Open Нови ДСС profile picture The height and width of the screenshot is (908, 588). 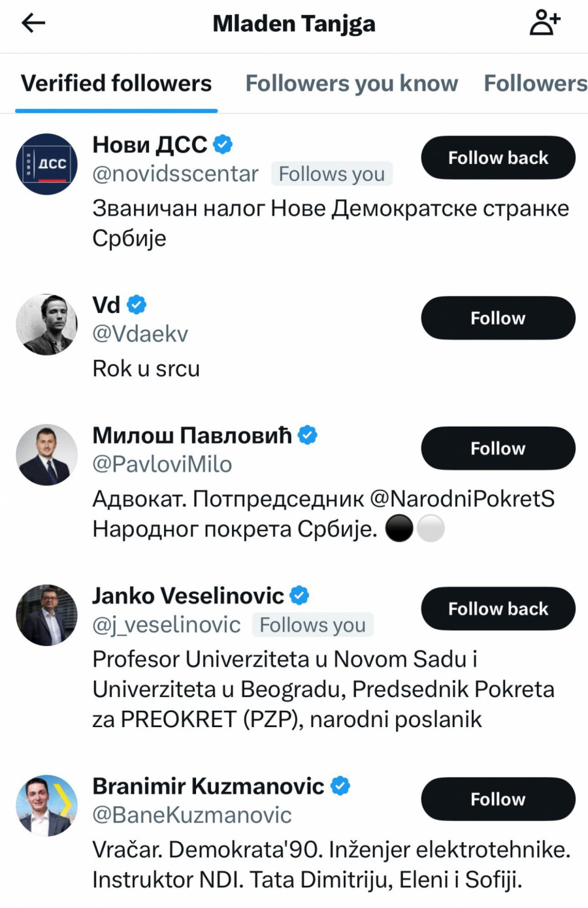point(46,164)
